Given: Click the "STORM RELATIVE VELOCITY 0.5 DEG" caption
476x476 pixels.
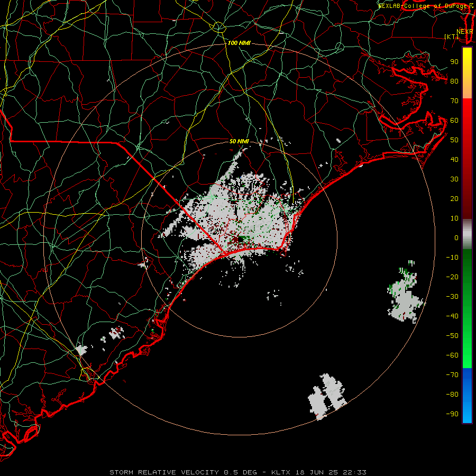Looking at the screenshot, I should pos(183,472).
